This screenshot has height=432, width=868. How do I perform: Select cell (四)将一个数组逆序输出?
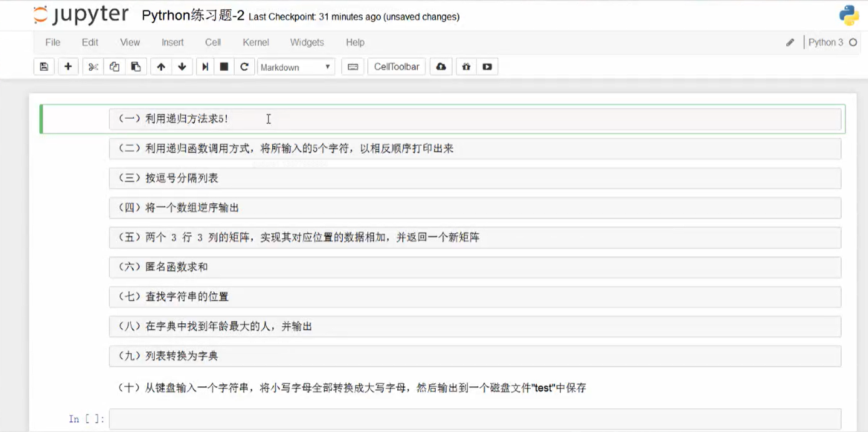(x=475, y=208)
